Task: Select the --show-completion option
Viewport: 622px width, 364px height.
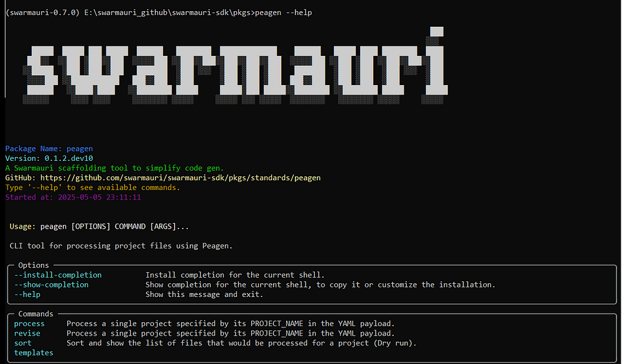Action: (51, 284)
